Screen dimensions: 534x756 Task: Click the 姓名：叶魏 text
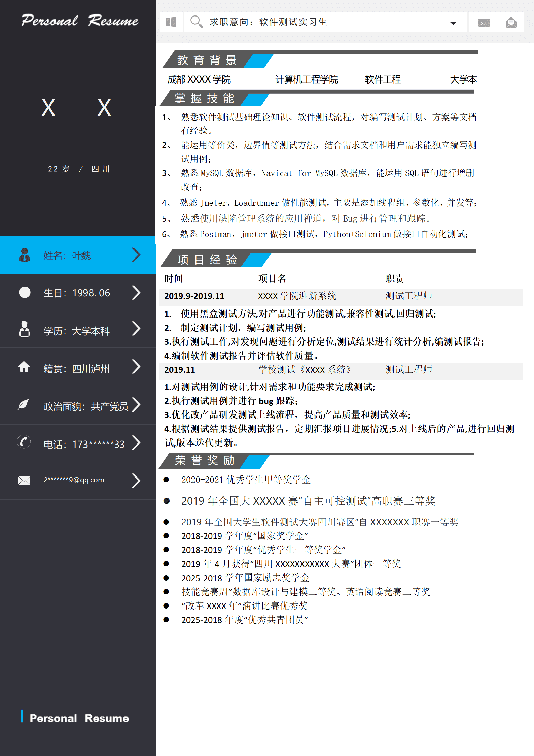tap(67, 255)
